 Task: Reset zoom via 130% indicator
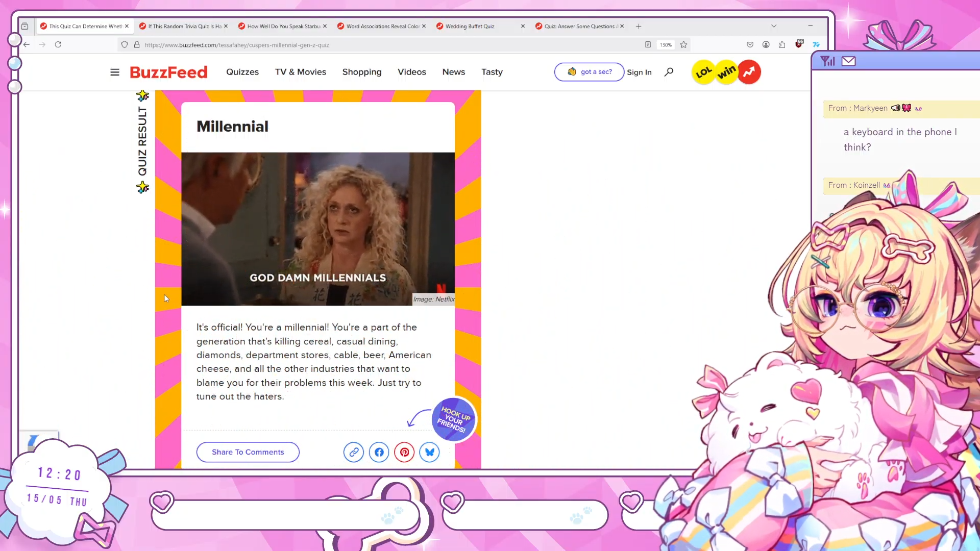666,45
